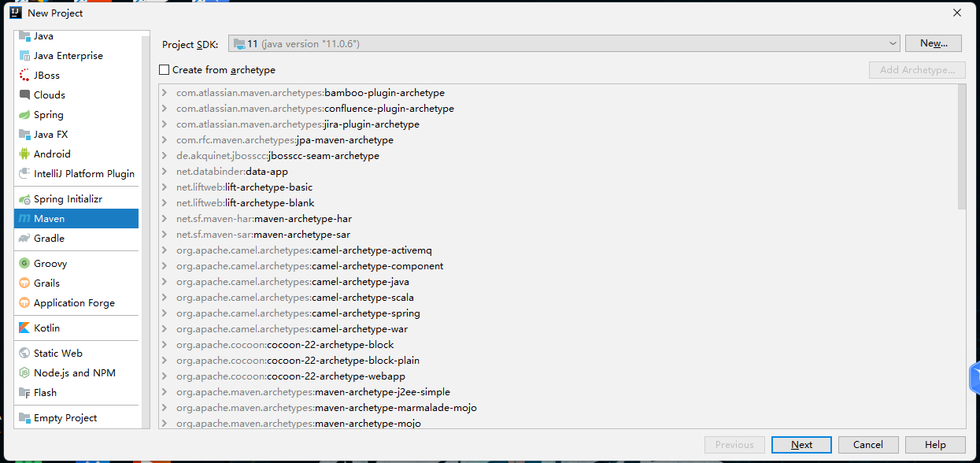Expand lift-archetype-basic entry

pyautogui.click(x=165, y=187)
